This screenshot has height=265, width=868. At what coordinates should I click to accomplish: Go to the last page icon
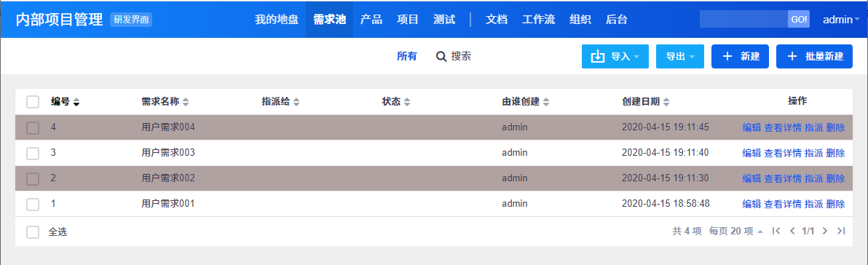pos(842,231)
